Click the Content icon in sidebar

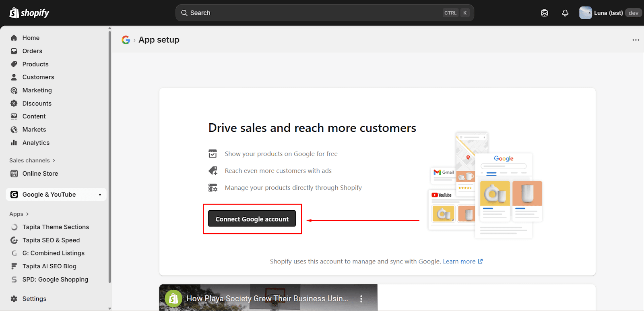click(x=14, y=116)
